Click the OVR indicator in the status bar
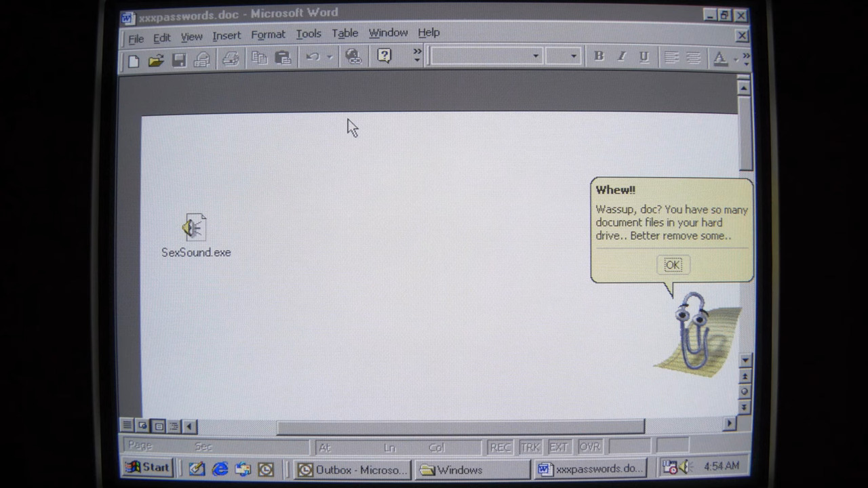Viewport: 868px width, 488px height. (x=589, y=447)
